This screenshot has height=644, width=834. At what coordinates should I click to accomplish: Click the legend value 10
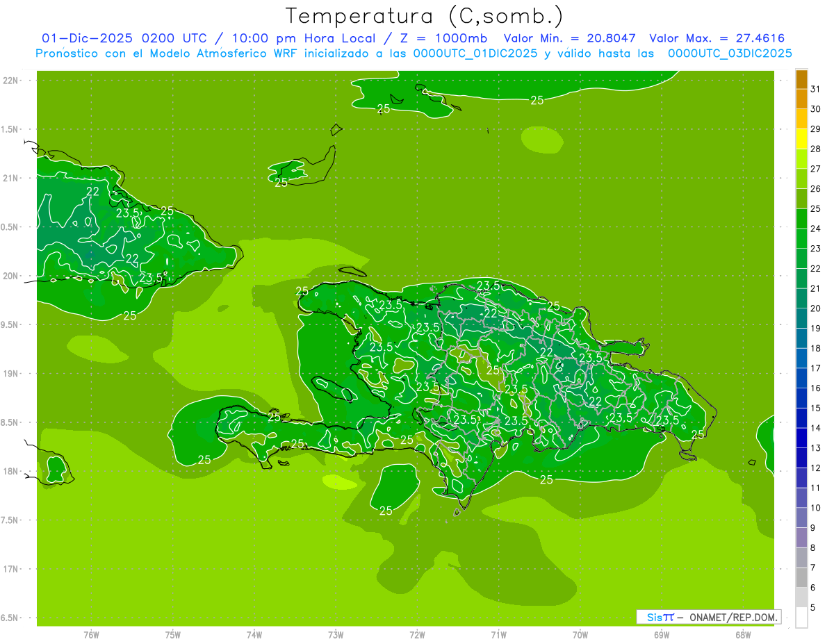pyautogui.click(x=816, y=508)
